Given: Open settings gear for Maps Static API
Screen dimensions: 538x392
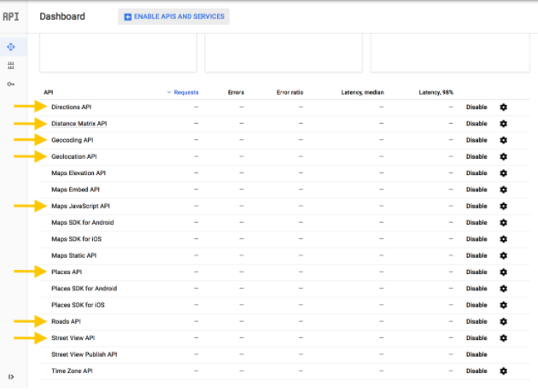Looking at the screenshot, I should coord(503,255).
